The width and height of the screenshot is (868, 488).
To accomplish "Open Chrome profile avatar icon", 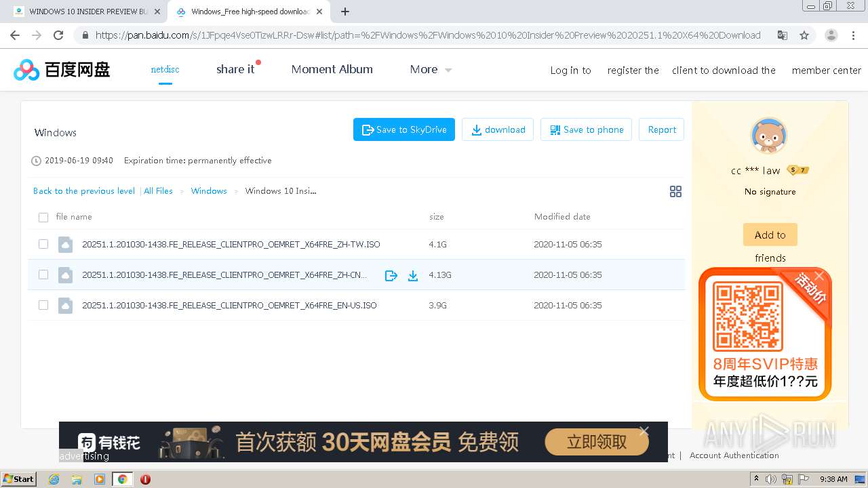I will (x=831, y=35).
